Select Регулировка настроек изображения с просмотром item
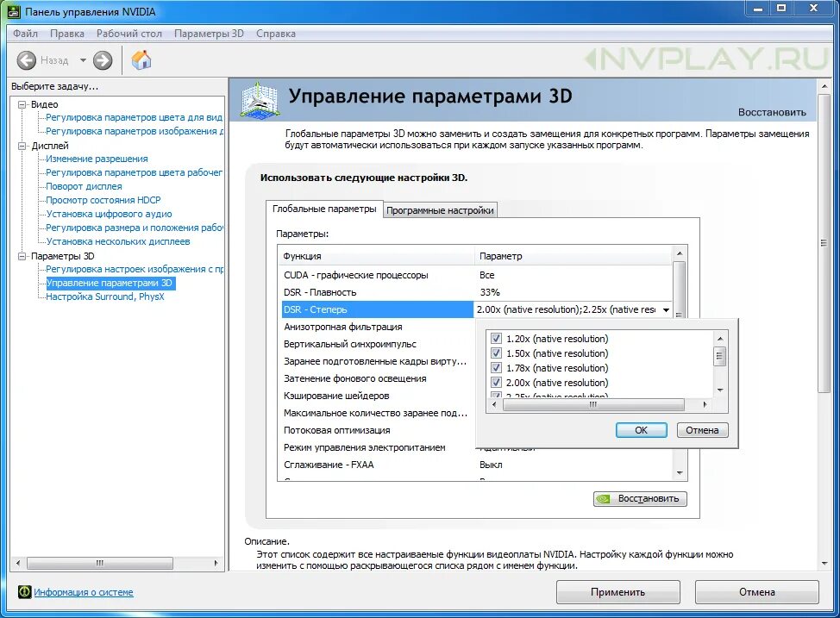The image size is (840, 618). click(x=135, y=269)
